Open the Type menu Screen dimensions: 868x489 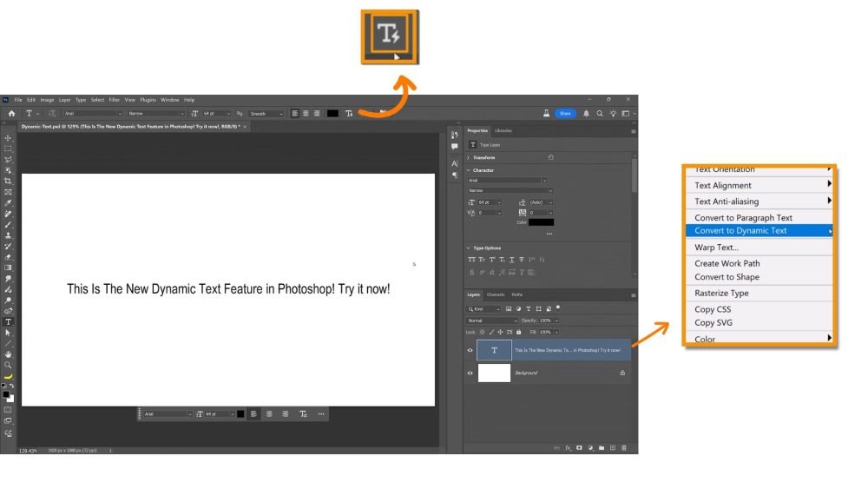81,100
